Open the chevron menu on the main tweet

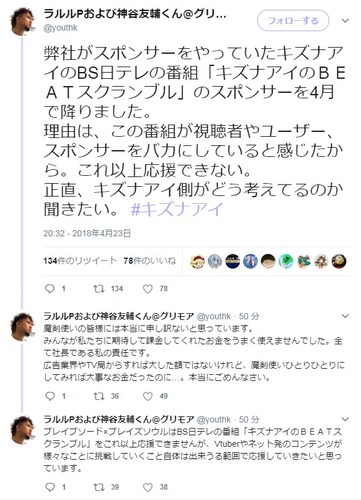tap(345, 21)
